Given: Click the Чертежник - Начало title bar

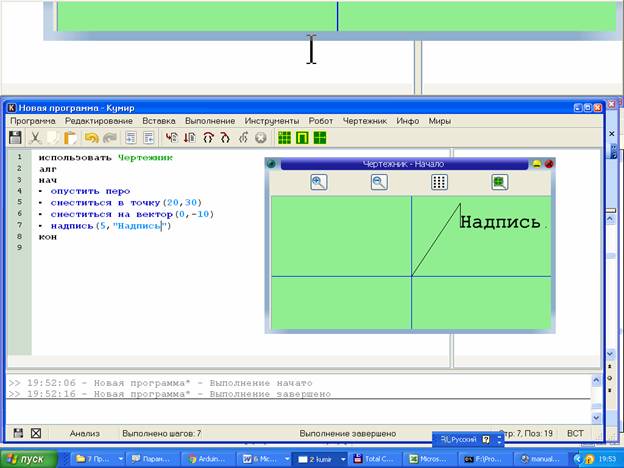Looking at the screenshot, I should click(404, 164).
